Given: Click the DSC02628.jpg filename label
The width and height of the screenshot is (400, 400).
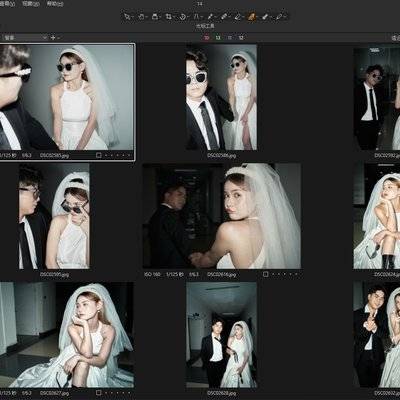Looking at the screenshot, I should (221, 393).
